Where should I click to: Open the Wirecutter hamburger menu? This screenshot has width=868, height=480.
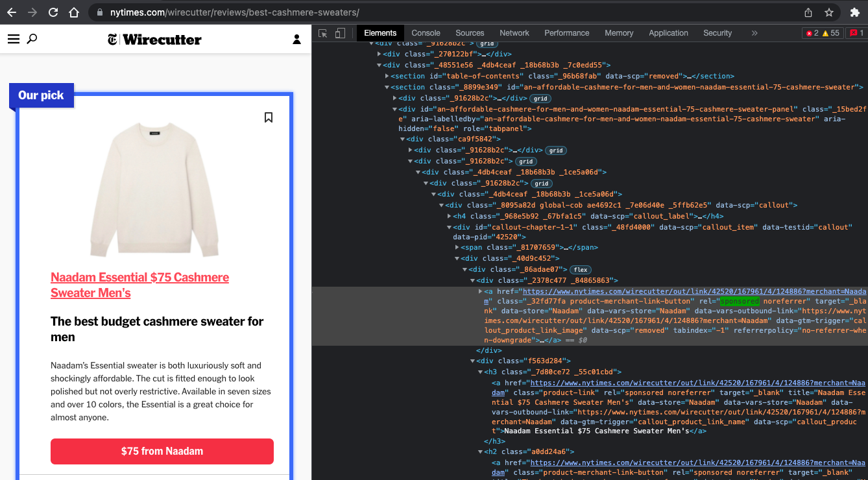[x=13, y=39]
